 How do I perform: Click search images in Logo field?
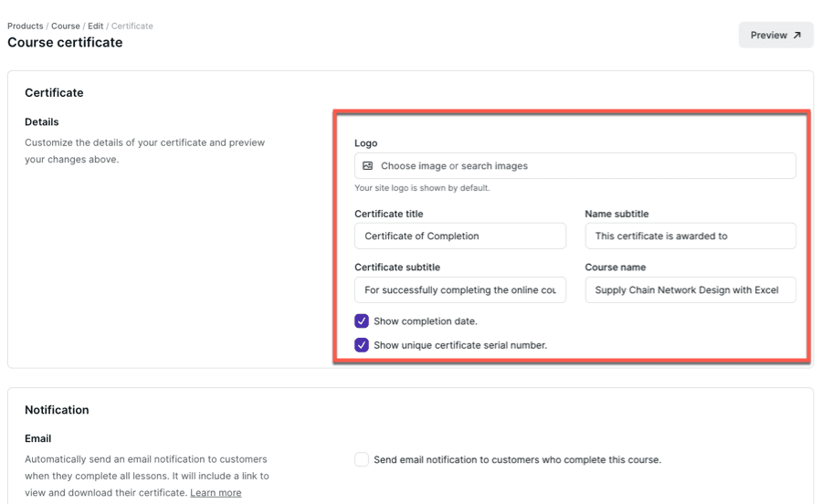[x=494, y=166]
